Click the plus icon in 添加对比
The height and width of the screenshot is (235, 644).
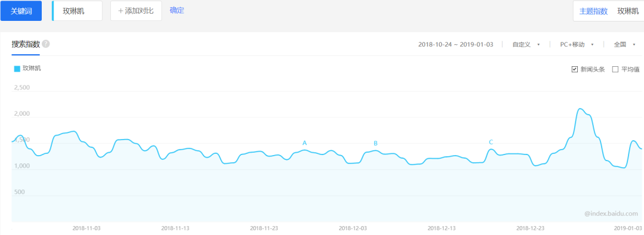coord(120,11)
